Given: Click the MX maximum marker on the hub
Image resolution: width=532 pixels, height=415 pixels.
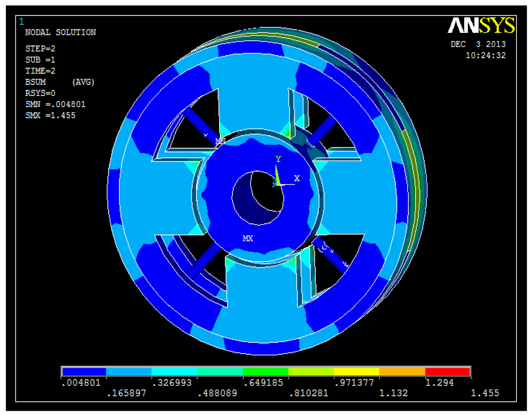Looking at the screenshot, I should click(x=248, y=238).
